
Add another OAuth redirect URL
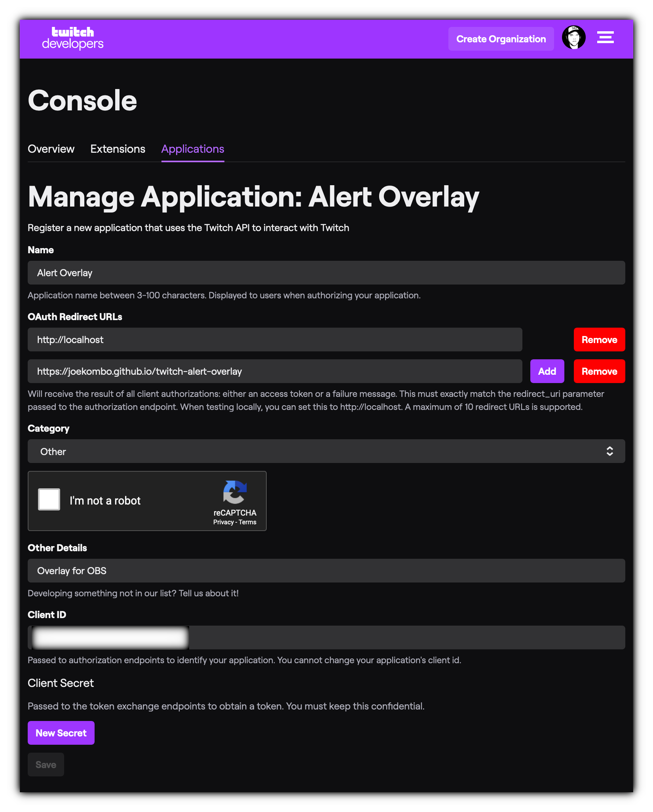tap(547, 371)
